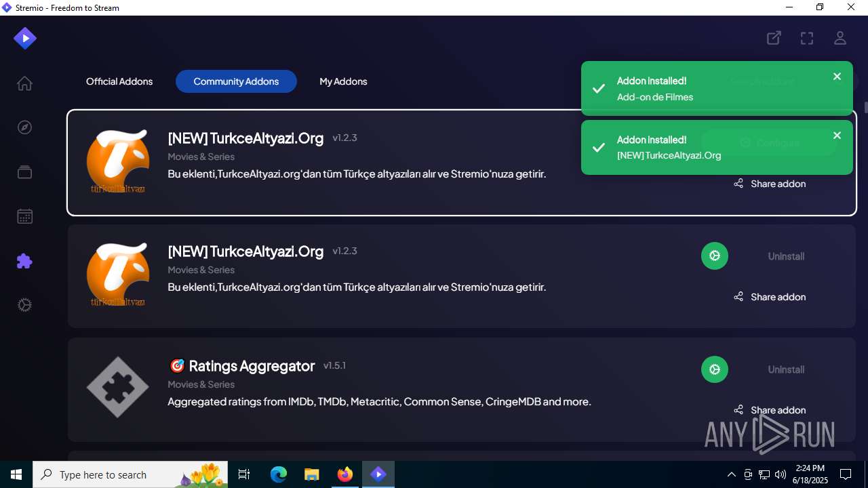The width and height of the screenshot is (868, 488).
Task: Uninstall the Ratings Aggregator addon
Action: click(x=786, y=369)
